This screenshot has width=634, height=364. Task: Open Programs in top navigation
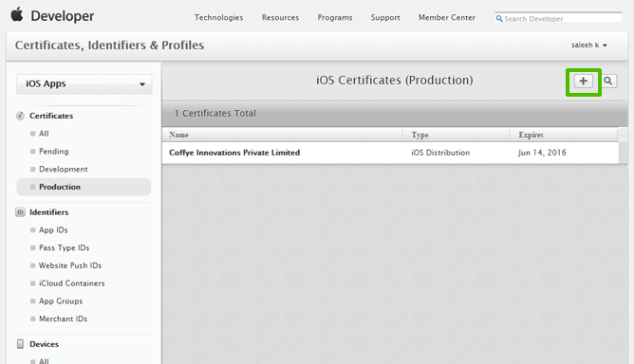tap(335, 18)
